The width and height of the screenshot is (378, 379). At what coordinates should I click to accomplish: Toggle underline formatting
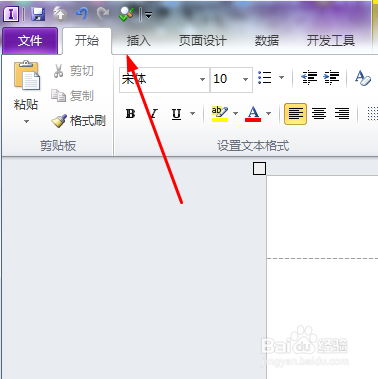177,114
